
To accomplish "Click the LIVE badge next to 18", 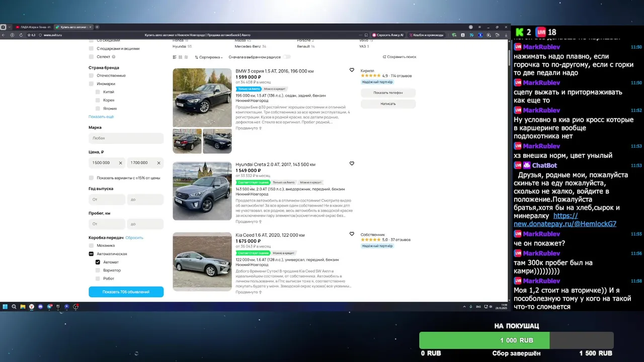I will coord(541,32).
